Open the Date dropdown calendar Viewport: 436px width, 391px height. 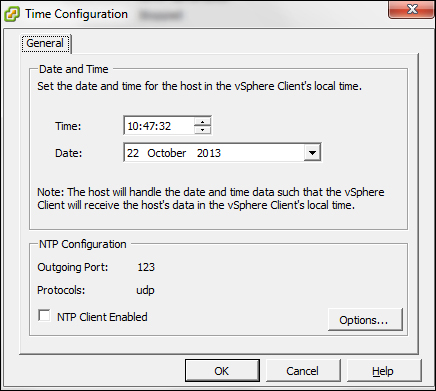coord(312,153)
